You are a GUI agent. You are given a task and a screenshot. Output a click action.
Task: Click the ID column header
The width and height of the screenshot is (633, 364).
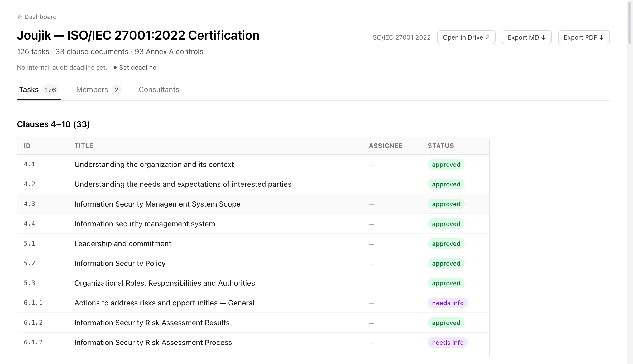(27, 146)
